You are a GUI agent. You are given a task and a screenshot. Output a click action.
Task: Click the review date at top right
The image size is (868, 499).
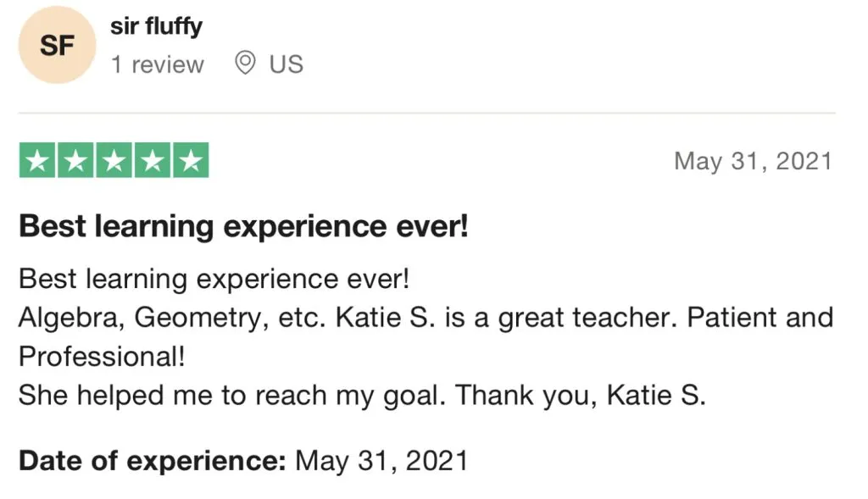point(753,161)
